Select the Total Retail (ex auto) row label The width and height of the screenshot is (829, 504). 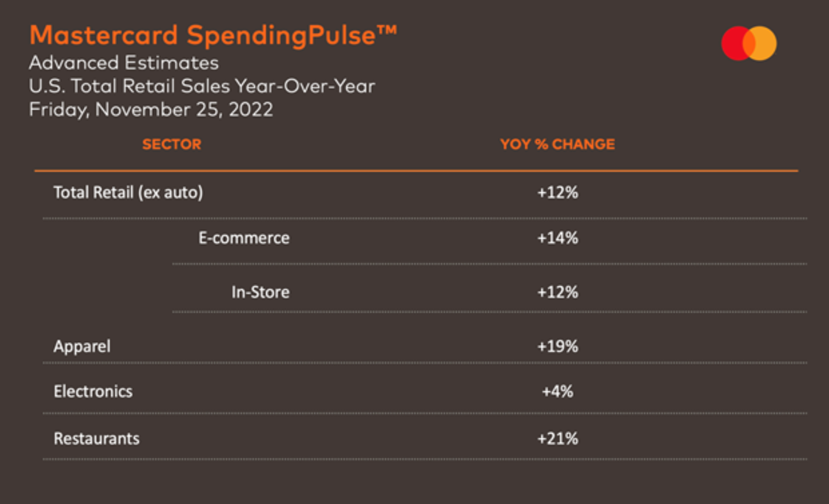pyautogui.click(x=128, y=192)
